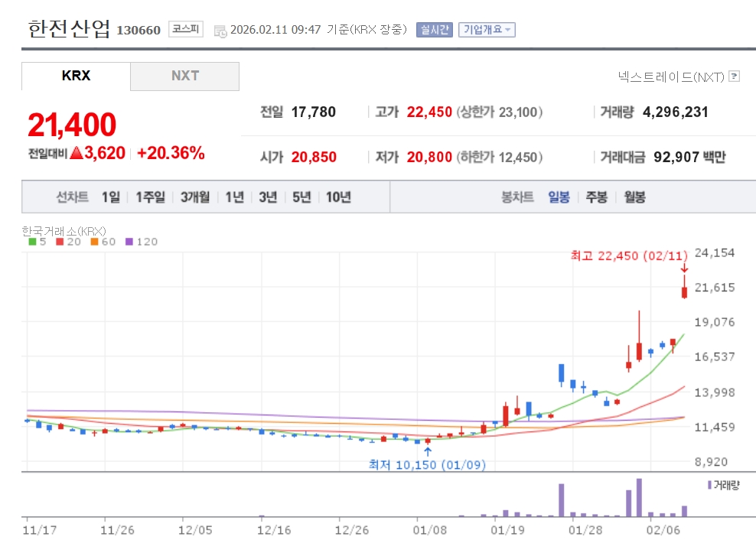Click the purple 거래량 legend icon
Image resolution: width=756 pixels, height=553 pixels.
(709, 485)
